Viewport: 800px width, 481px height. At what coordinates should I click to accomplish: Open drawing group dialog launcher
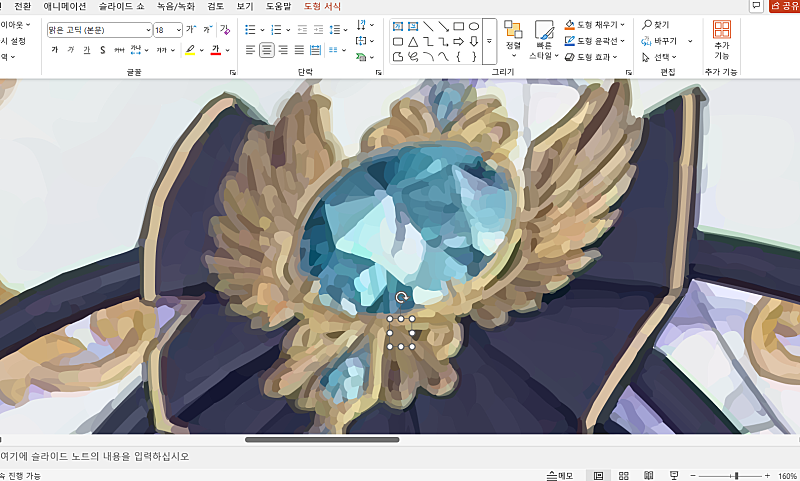pos(629,73)
